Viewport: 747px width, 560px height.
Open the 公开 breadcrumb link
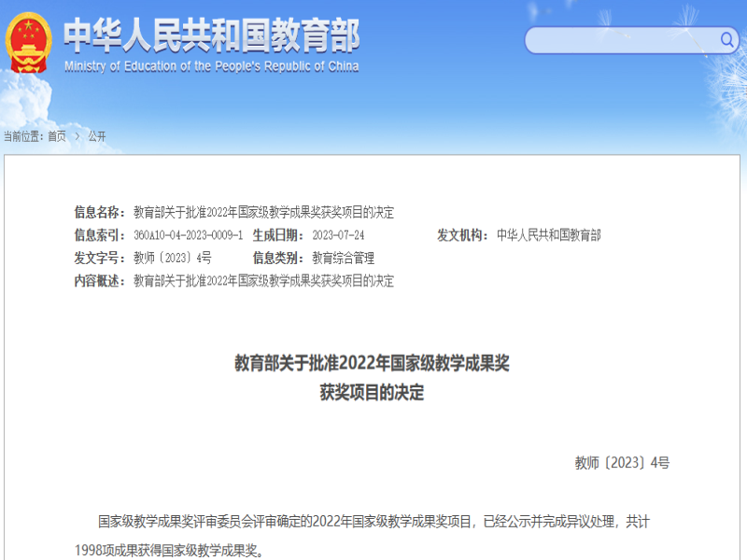coord(97,136)
